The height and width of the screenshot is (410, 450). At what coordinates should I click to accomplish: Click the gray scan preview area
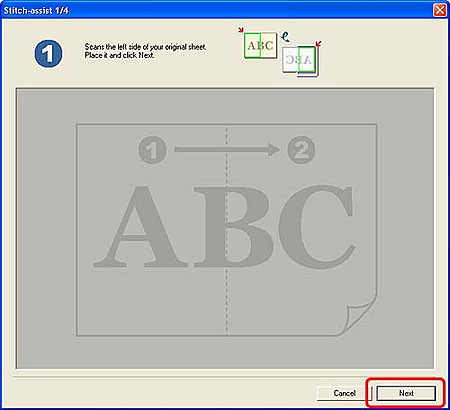(x=225, y=229)
